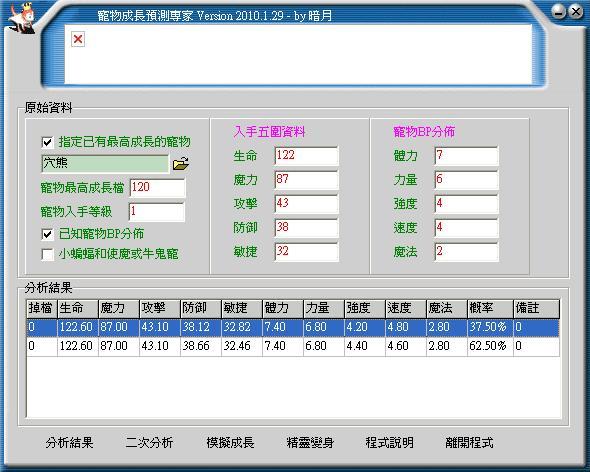Minimize the window with round button
The height and width of the screenshot is (472, 590).
point(559,12)
